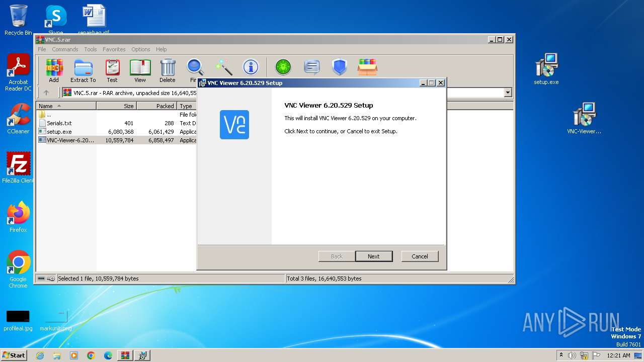Click the volume speaker tray icon
This screenshot has height=362, width=644.
tap(572, 355)
